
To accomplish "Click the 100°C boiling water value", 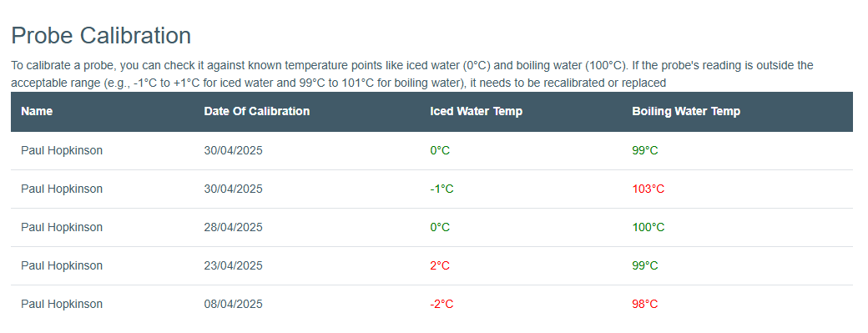I will click(x=648, y=227).
